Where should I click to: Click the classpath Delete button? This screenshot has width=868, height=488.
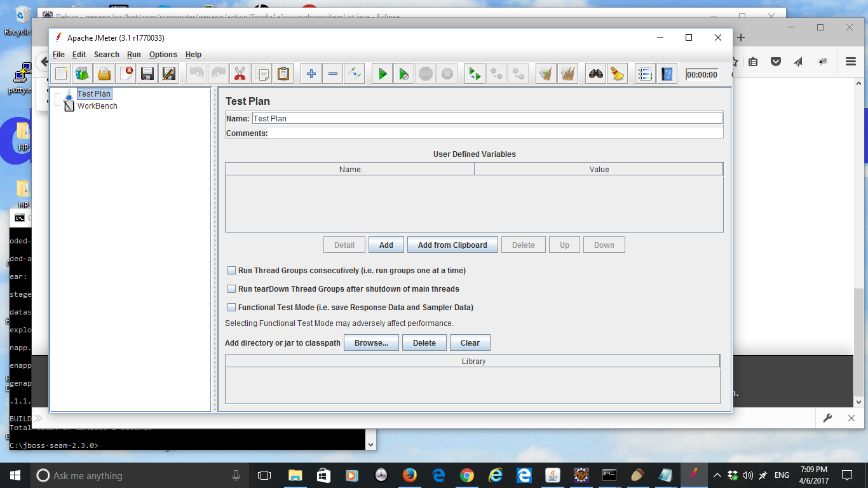(424, 343)
